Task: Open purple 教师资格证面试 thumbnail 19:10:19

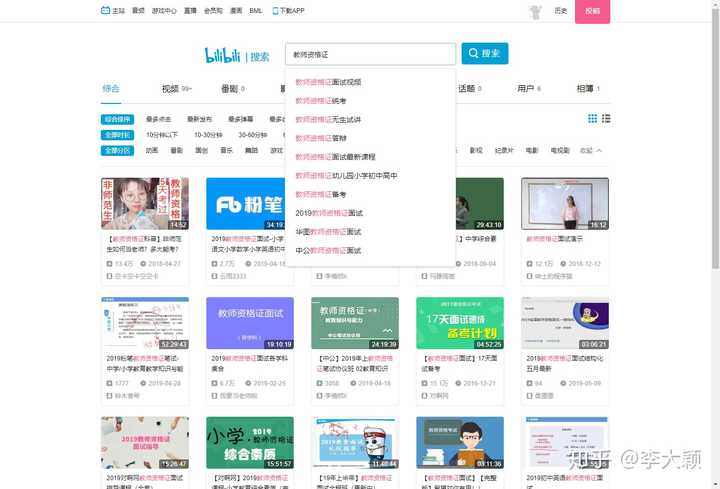Action: click(250, 323)
